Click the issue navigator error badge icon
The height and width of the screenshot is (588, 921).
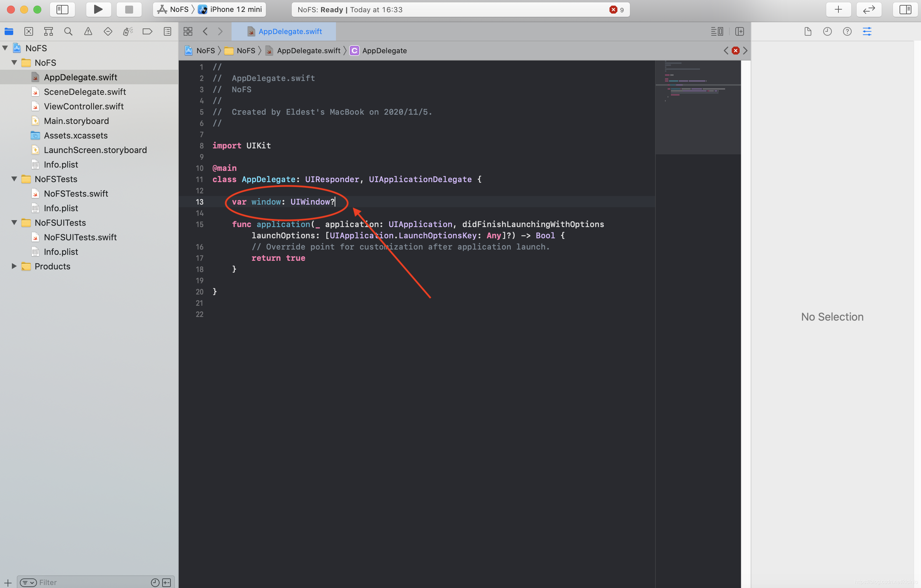coord(612,9)
